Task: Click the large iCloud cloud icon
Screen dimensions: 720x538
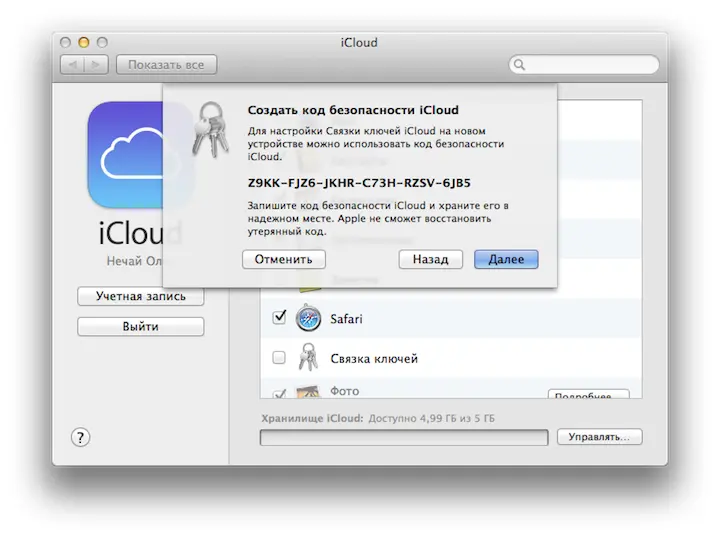Action: click(125, 155)
